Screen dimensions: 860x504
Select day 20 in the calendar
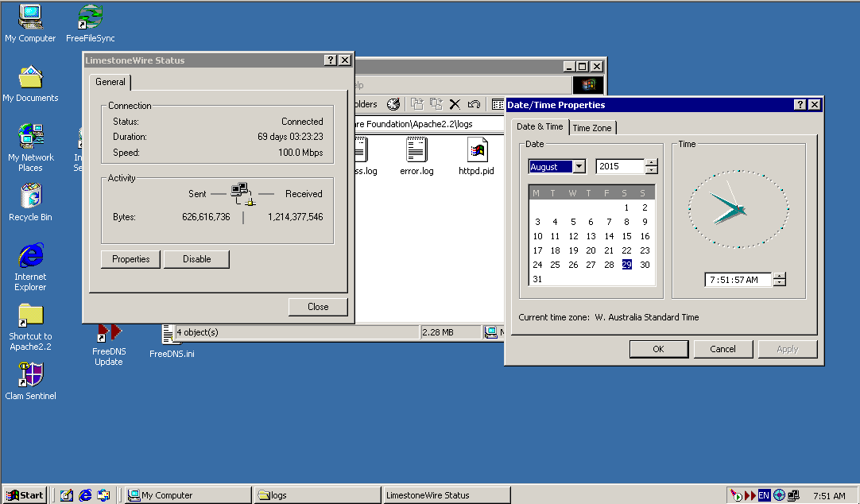coord(591,250)
